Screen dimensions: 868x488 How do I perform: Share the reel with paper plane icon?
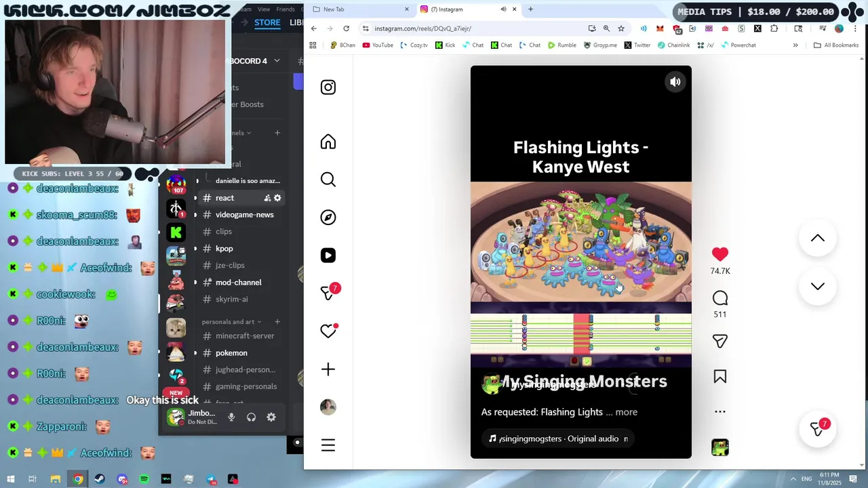coord(720,341)
